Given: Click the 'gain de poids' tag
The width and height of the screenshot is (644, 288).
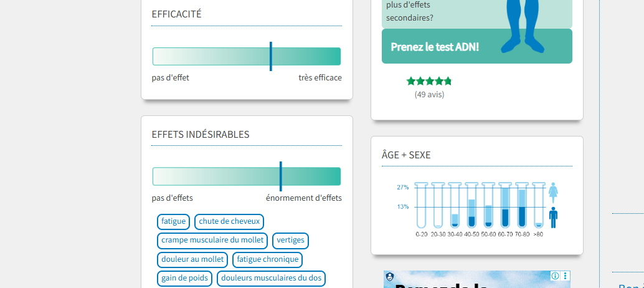Looking at the screenshot, I should pyautogui.click(x=184, y=279).
